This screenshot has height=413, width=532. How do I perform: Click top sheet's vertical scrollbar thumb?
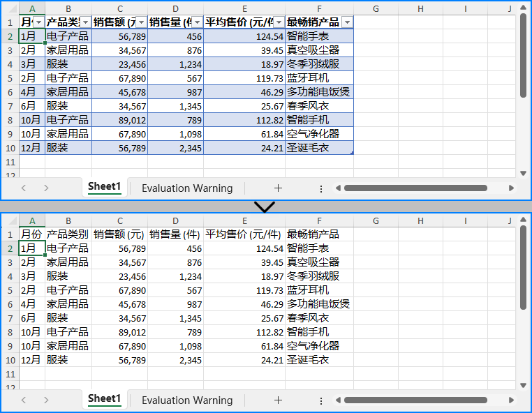523,56
